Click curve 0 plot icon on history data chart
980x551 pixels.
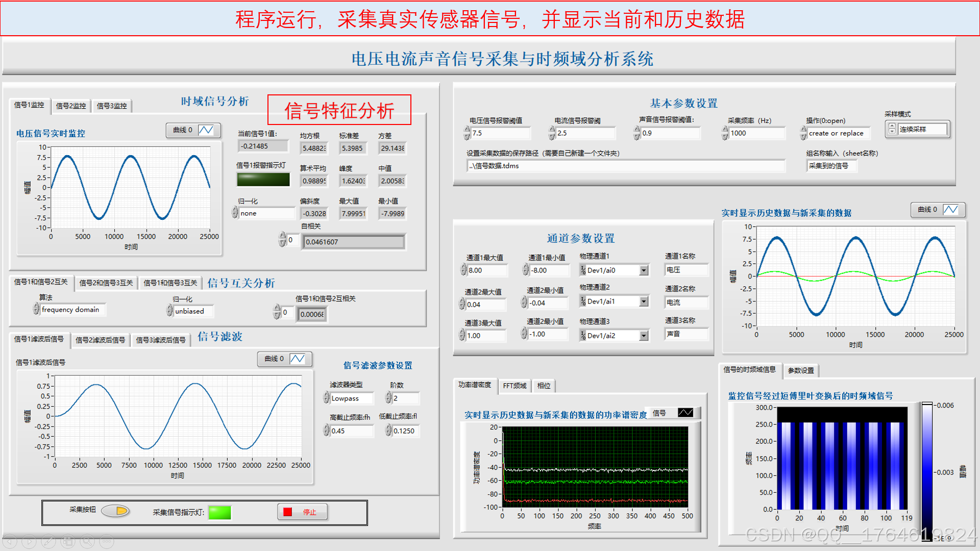point(950,210)
